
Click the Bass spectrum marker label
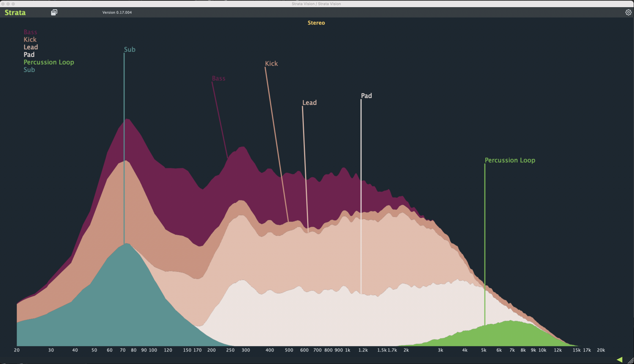point(219,78)
